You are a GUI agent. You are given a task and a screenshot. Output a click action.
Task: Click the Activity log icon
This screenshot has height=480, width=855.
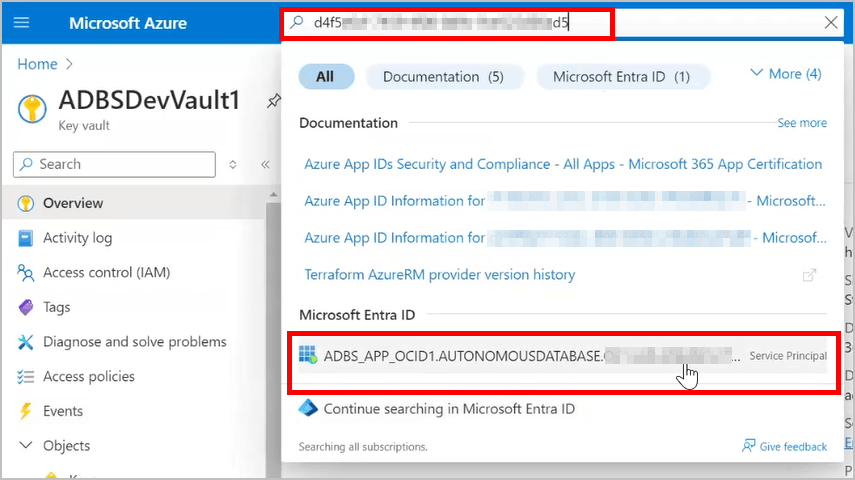coord(26,238)
